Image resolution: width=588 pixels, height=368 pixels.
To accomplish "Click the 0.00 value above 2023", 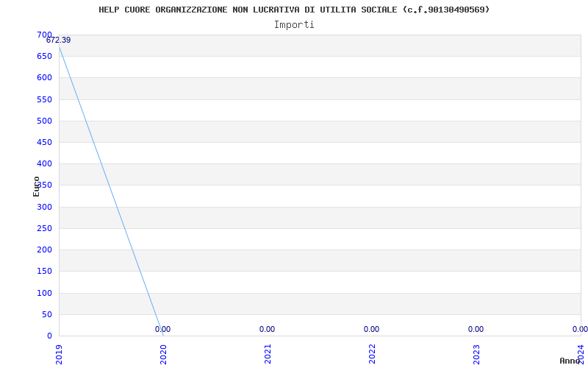I will pyautogui.click(x=476, y=329).
